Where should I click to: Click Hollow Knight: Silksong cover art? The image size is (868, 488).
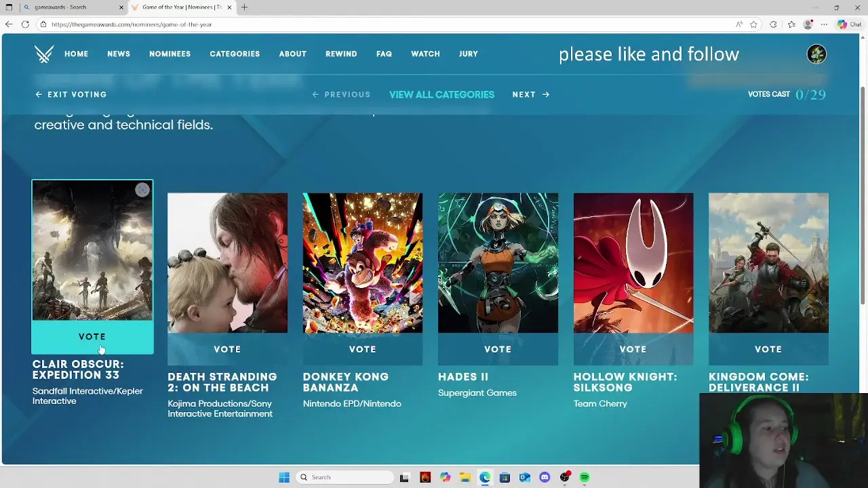pos(633,263)
